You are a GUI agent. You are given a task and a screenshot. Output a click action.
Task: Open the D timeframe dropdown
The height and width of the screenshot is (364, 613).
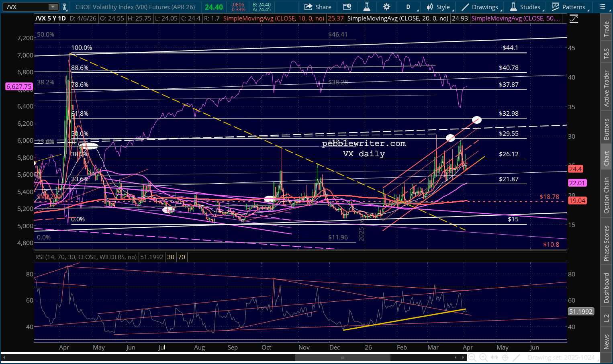[410, 7]
